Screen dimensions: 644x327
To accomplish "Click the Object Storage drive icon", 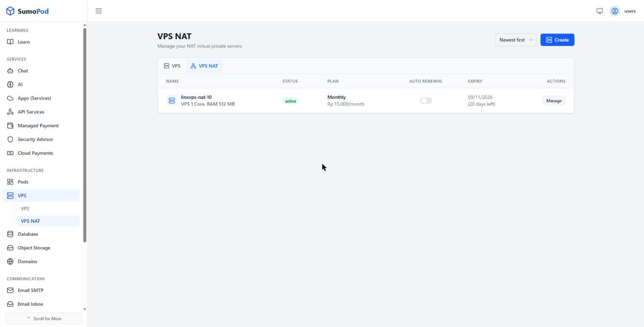I will [x=10, y=248].
